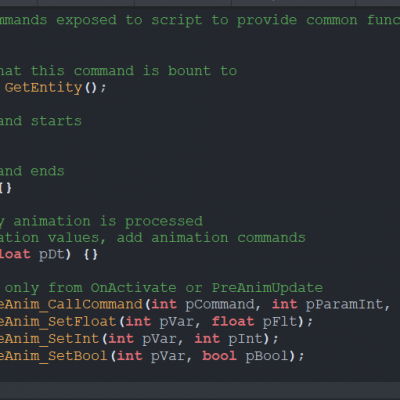This screenshot has height=400, width=400.
Task: Click the word "starts" in comment
Action: [x=56, y=121]
